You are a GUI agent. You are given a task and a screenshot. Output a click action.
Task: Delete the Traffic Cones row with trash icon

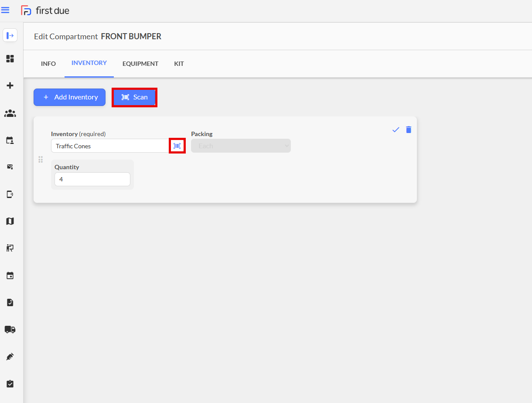(409, 130)
